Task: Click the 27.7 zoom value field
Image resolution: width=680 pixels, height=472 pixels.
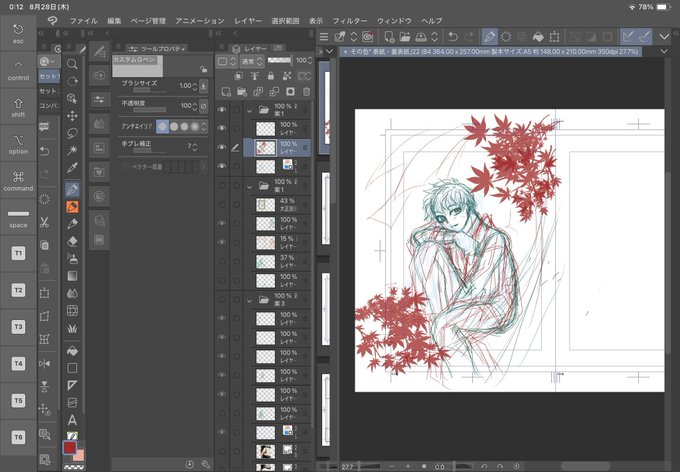Action: pyautogui.click(x=348, y=467)
